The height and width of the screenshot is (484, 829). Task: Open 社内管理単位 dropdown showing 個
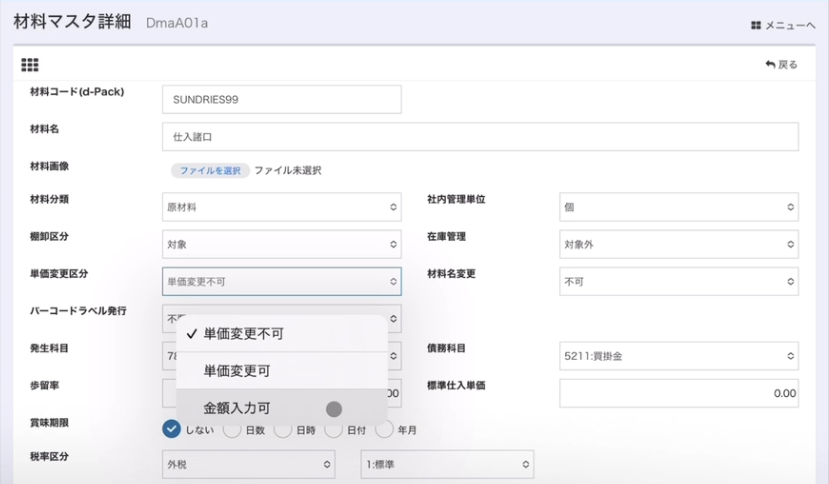pos(678,207)
